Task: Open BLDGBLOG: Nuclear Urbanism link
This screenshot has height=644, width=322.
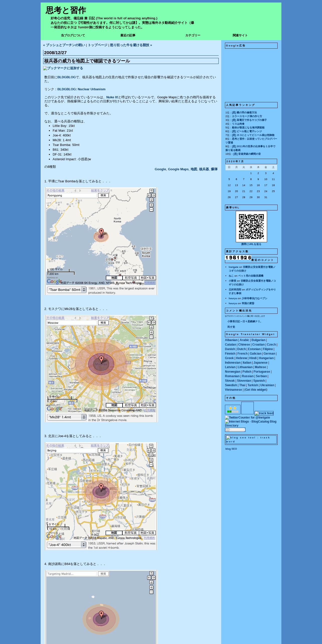Action: [82, 89]
